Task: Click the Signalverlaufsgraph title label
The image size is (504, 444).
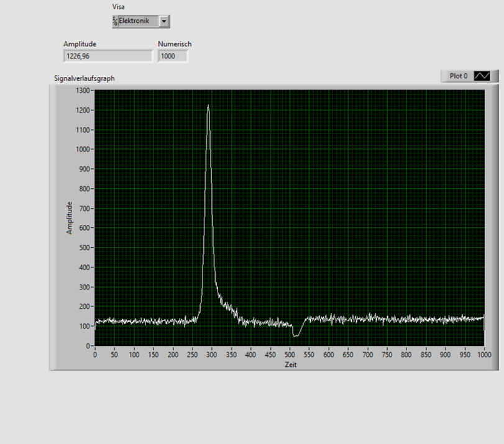Action: click(x=85, y=79)
